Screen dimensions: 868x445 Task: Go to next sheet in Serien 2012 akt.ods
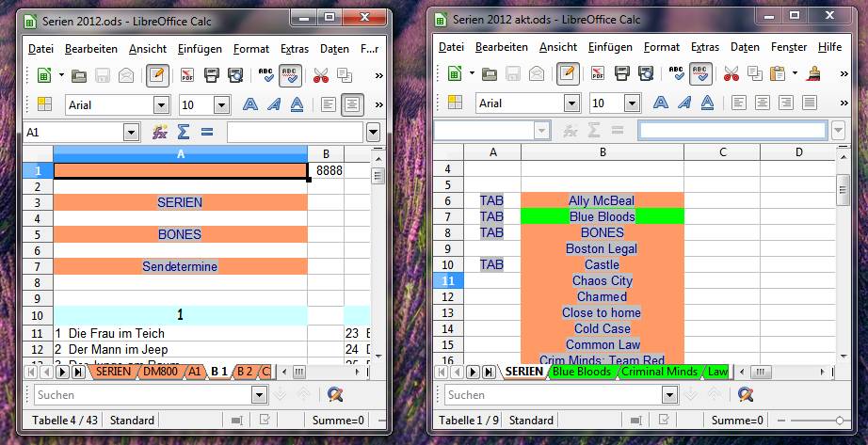tap(473, 372)
